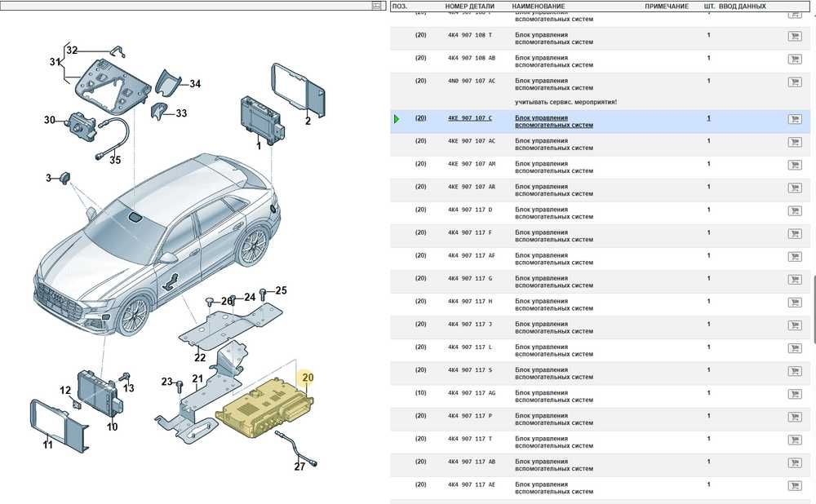
Task: Select callout 21 bracket in diagram
Action: point(197,378)
